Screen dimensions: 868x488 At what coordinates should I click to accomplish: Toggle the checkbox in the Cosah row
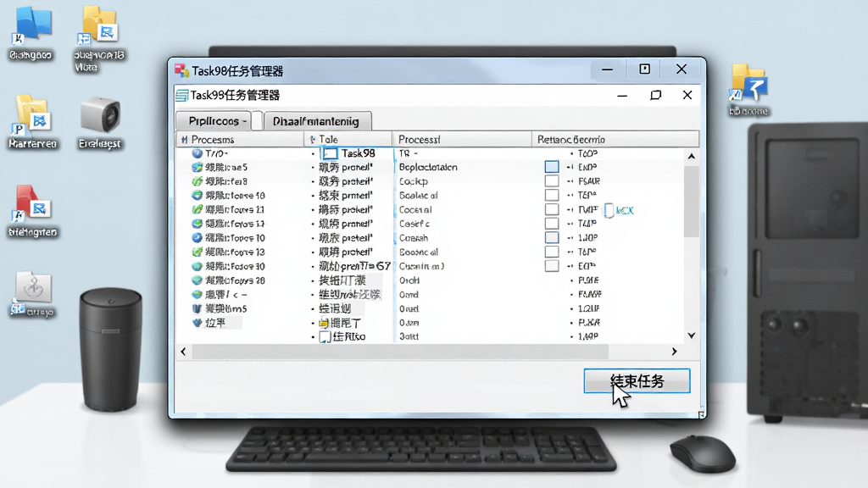(x=551, y=237)
